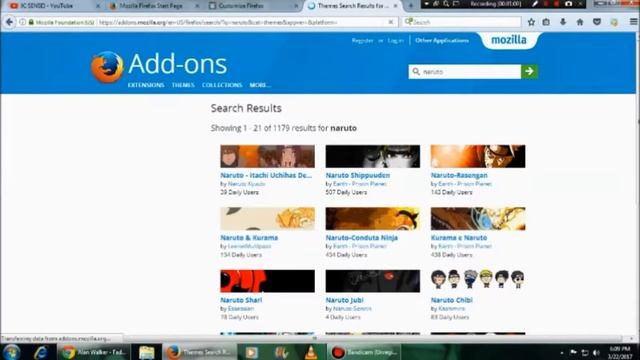Switch to the Bandicam taskbar item
Image resolution: width=640 pixels, height=360 pixels.
364,352
